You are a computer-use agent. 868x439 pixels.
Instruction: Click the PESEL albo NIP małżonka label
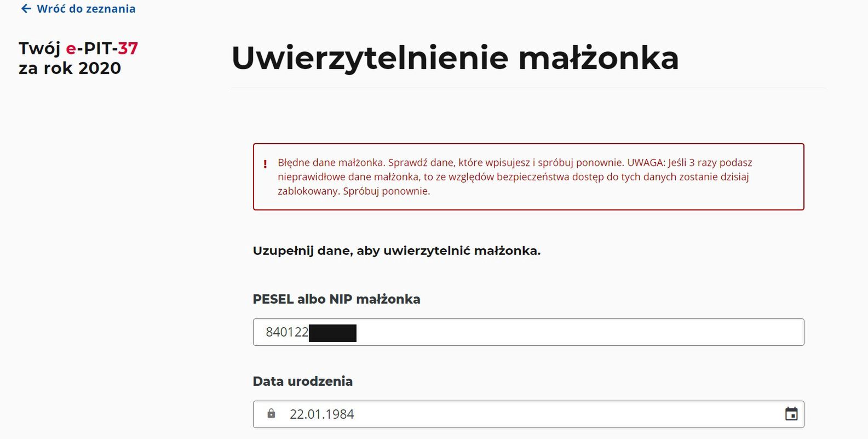[336, 299]
